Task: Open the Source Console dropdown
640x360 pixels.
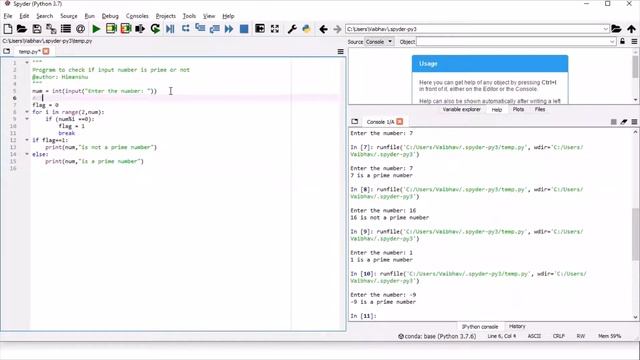Action: (x=379, y=42)
